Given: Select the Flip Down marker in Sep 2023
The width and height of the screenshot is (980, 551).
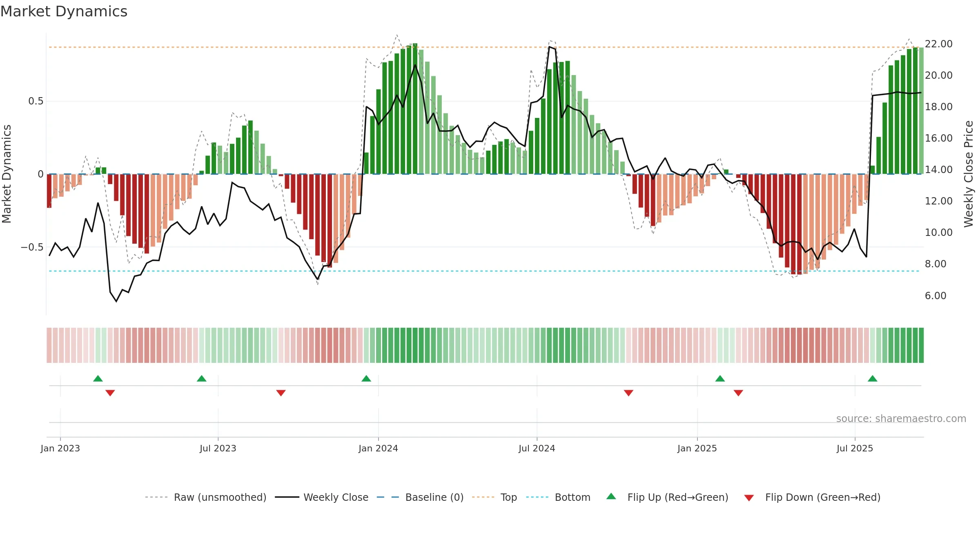Looking at the screenshot, I should point(281,393).
